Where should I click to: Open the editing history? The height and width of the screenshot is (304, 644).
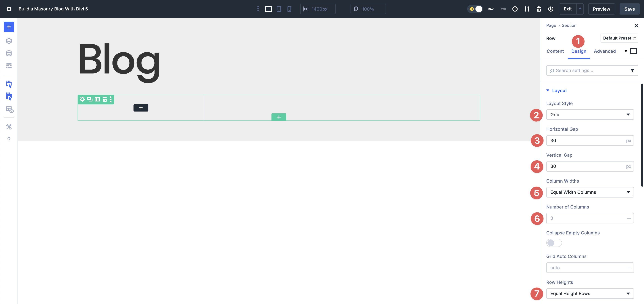515,9
